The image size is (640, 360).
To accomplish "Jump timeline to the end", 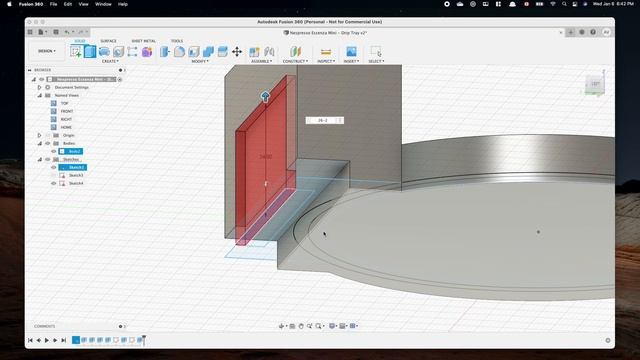I will tap(64, 340).
